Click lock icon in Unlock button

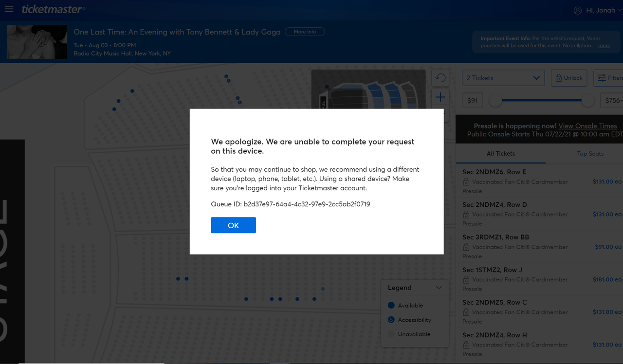click(558, 78)
